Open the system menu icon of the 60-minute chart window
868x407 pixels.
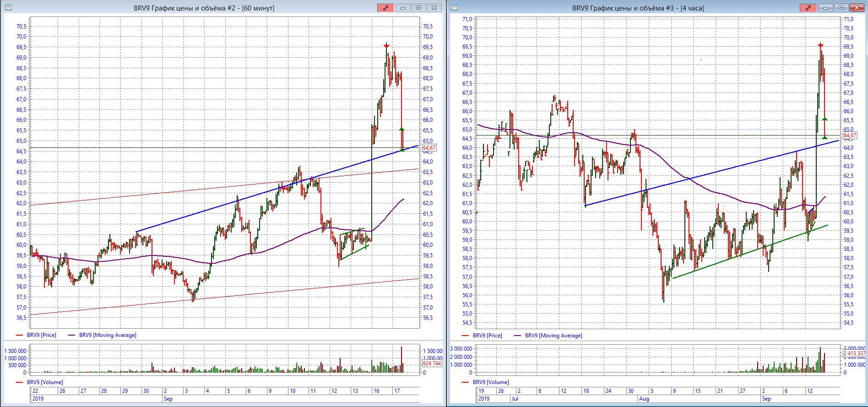(x=8, y=8)
